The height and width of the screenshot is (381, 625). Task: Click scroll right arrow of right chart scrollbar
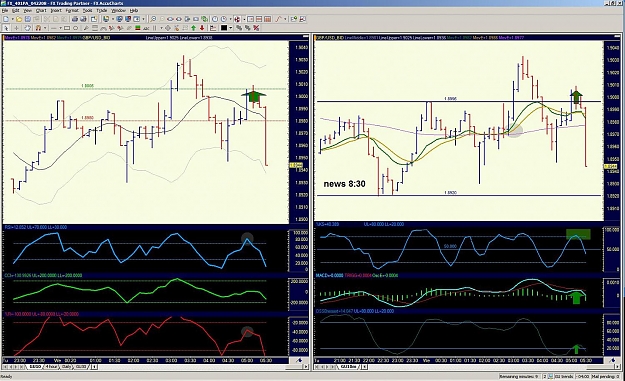[x=617, y=367]
